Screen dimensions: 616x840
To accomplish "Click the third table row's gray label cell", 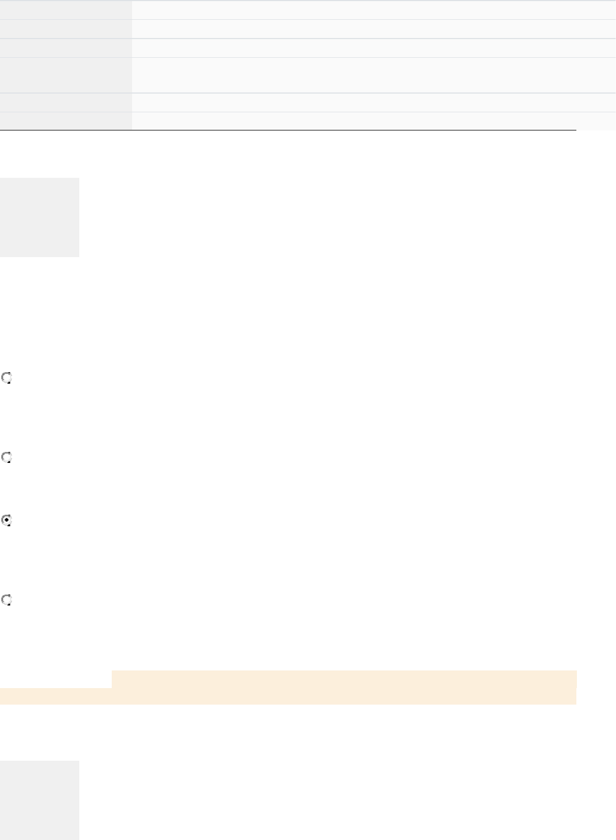I will (66, 48).
